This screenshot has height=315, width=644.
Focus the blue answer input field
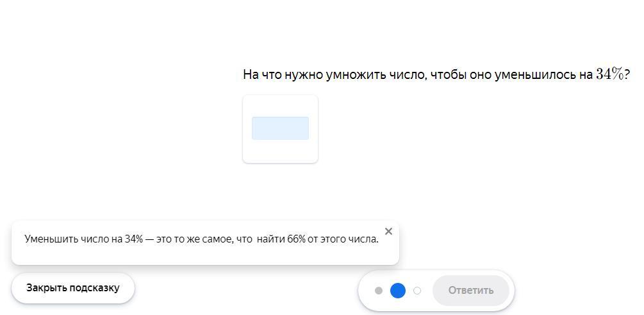click(280, 128)
